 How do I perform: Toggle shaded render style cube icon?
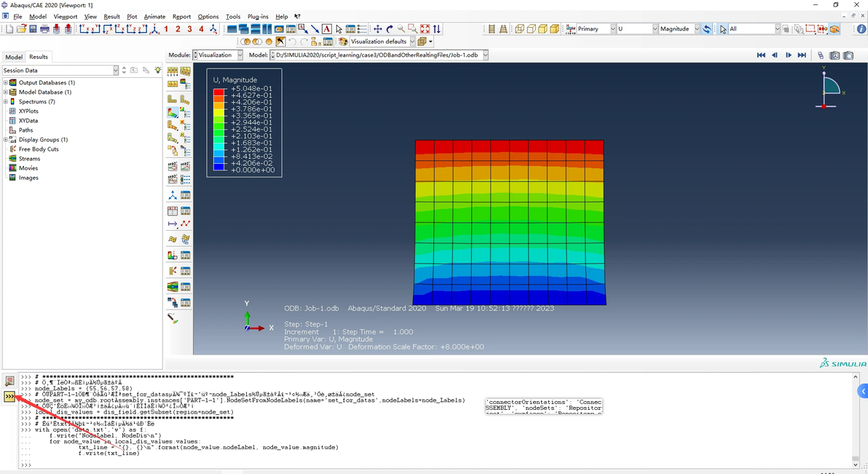554,29
